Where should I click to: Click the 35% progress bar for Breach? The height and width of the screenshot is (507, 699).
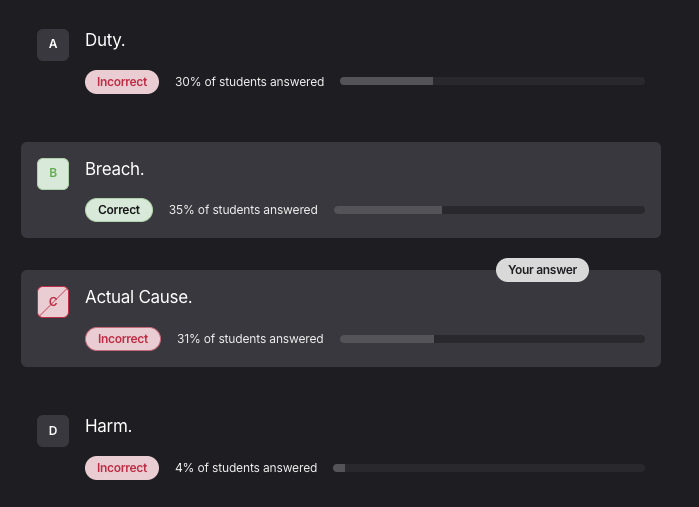click(489, 210)
